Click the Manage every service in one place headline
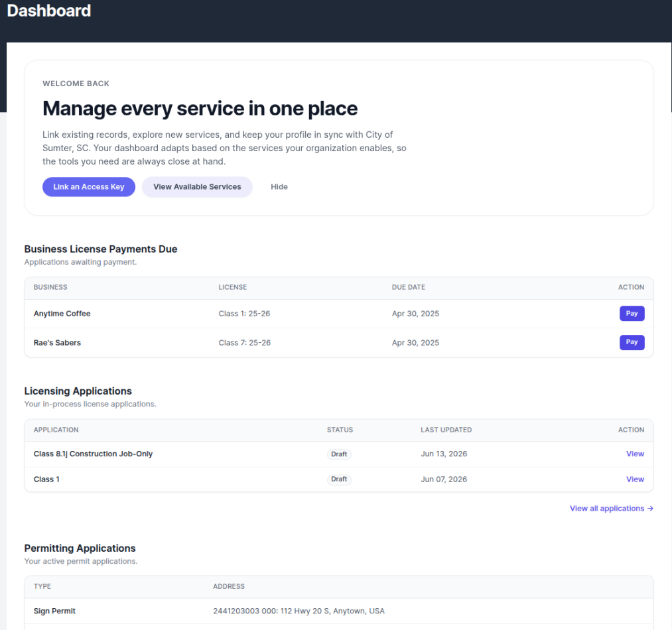 pos(200,109)
